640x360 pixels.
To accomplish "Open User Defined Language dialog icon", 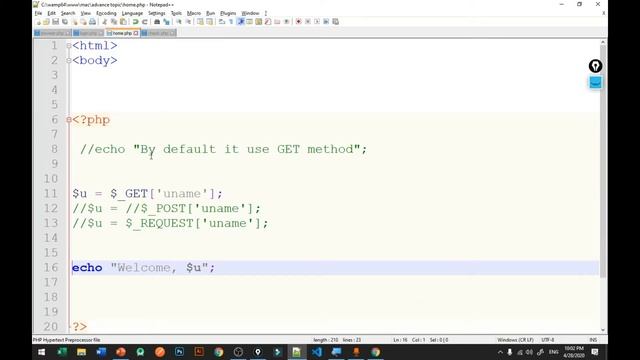I will (x=250, y=22).
